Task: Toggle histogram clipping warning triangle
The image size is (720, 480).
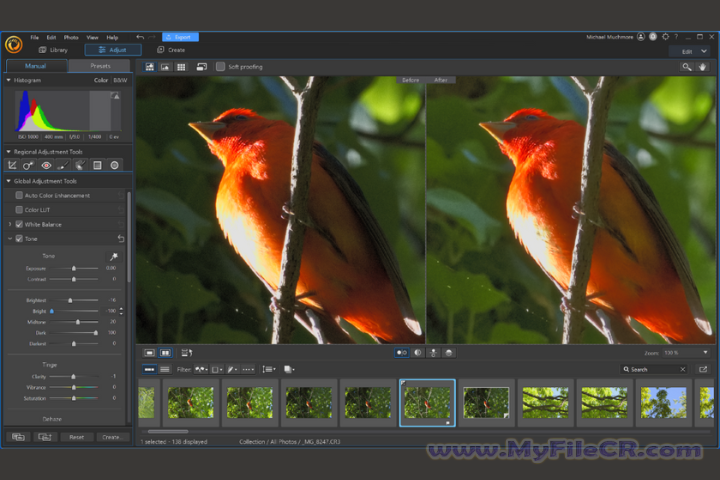Action: pos(116,96)
